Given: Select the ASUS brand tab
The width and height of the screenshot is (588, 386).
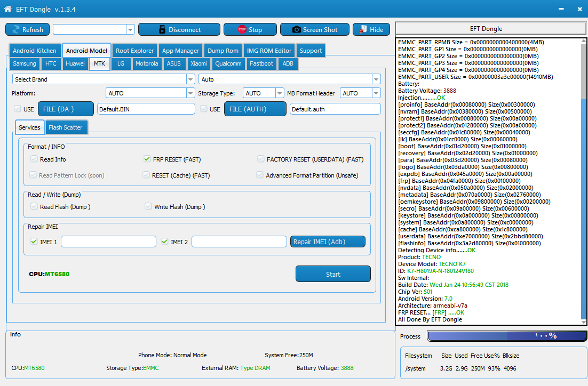Looking at the screenshot, I should (173, 63).
